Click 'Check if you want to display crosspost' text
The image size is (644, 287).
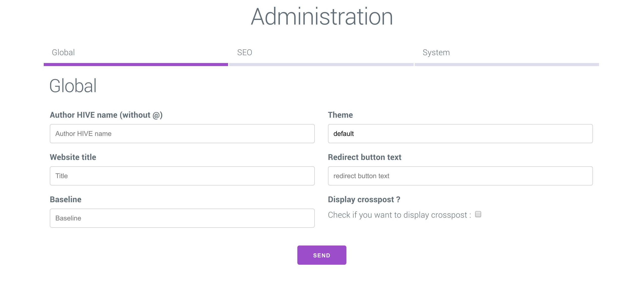pos(399,215)
